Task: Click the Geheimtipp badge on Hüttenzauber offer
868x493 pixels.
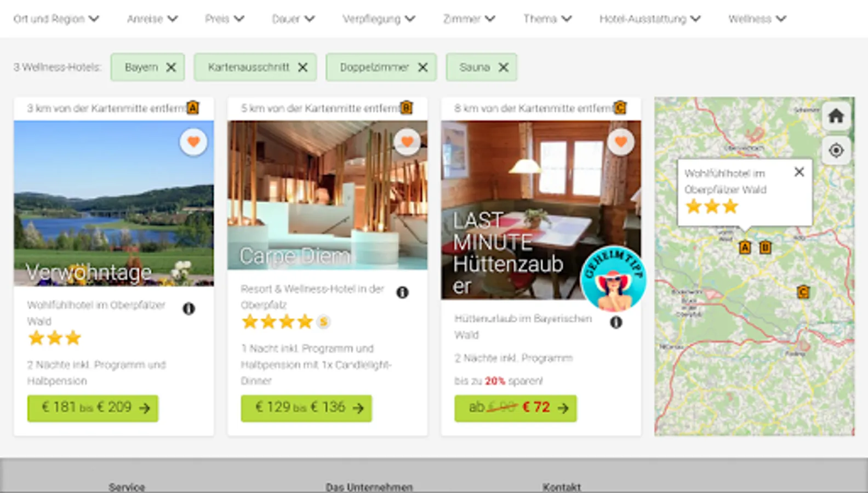Action: [613, 279]
